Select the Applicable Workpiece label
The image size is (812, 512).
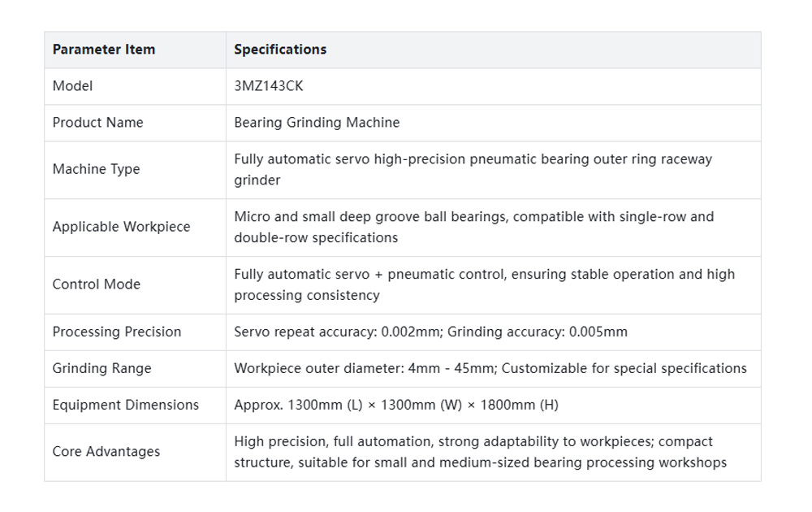pyautogui.click(x=121, y=227)
